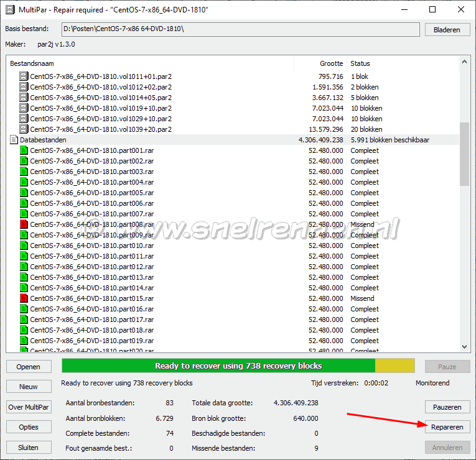Click the green icon of part011.rar
This screenshot has width=476, height=460.
click(x=24, y=256)
